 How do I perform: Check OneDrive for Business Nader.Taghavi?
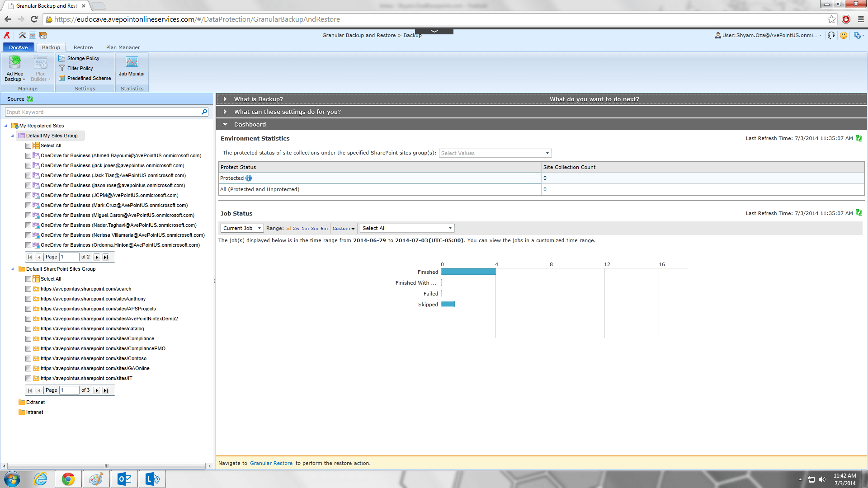coord(28,225)
